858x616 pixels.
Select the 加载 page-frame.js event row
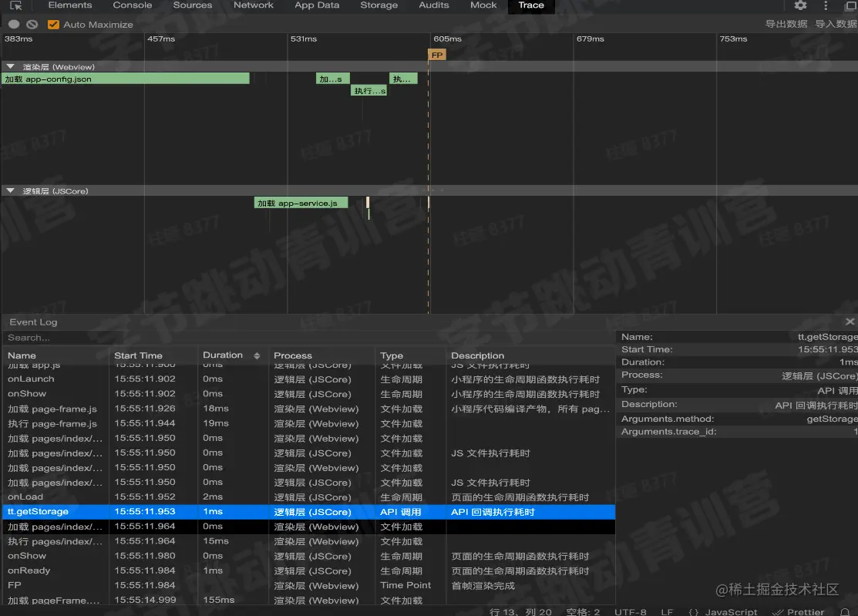click(x=308, y=409)
